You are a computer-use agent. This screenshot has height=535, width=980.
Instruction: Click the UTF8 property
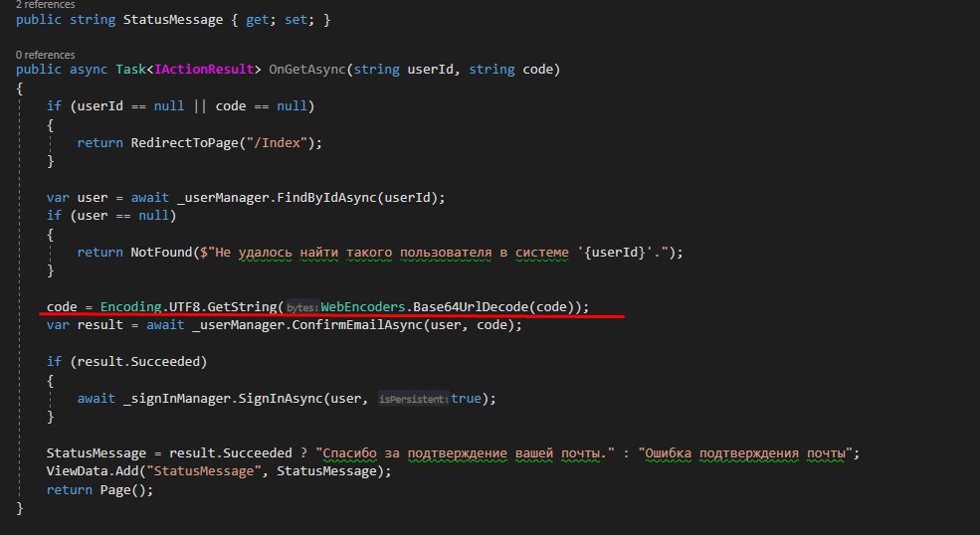click(184, 307)
